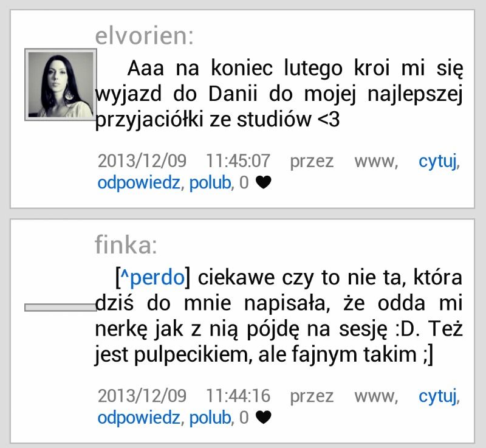Click the "przez www" text in elvorien's post

pyautogui.click(x=344, y=162)
